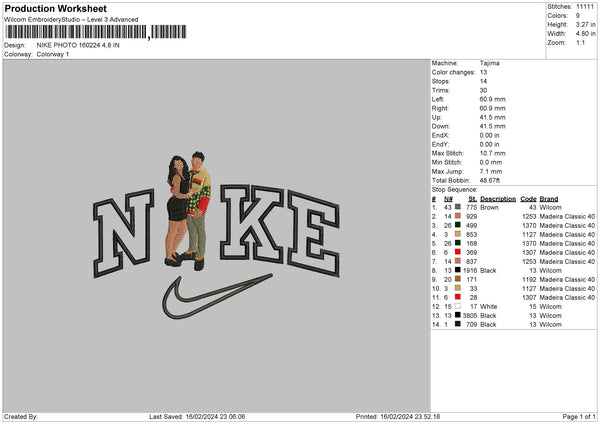Click the "Brown" description in row 1
Screen dimensions: 600x424
point(489,207)
